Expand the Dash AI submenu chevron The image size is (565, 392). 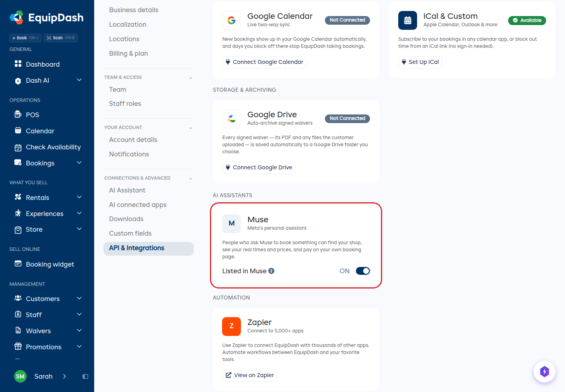79,80
